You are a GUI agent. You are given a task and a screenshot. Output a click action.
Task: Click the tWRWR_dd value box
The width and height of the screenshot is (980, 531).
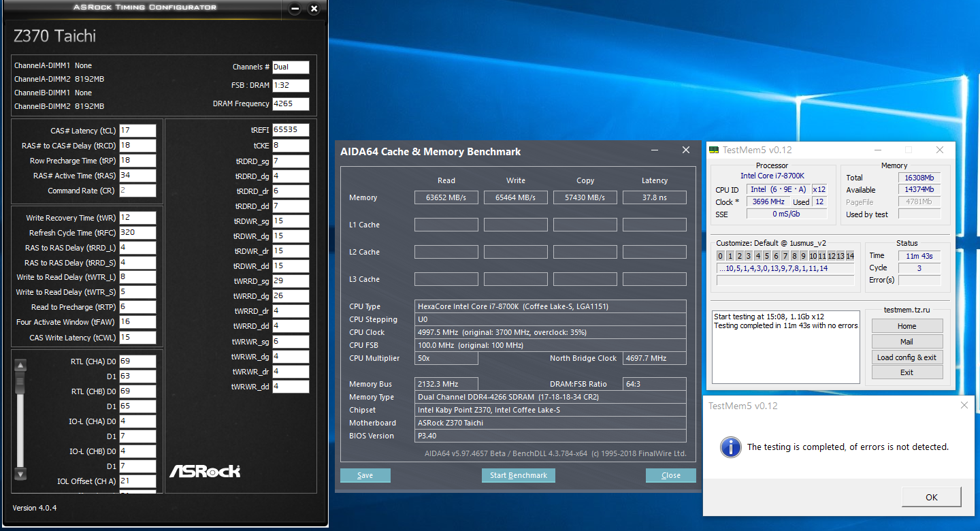click(291, 387)
